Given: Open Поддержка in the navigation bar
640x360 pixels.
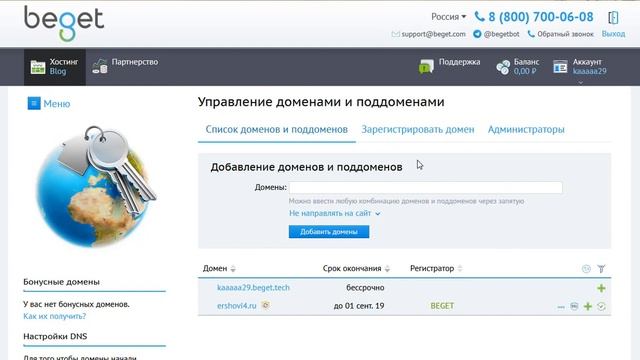Looking at the screenshot, I should click(x=459, y=62).
